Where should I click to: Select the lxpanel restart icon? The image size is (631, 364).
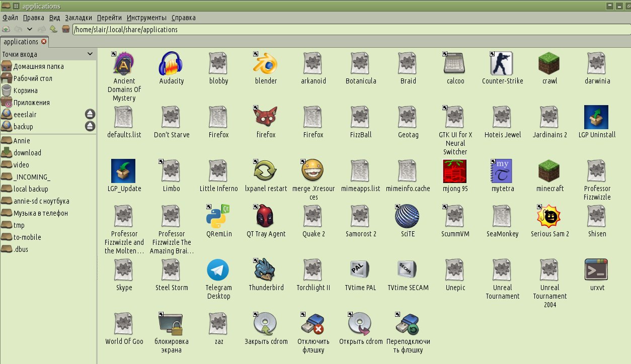pyautogui.click(x=266, y=171)
